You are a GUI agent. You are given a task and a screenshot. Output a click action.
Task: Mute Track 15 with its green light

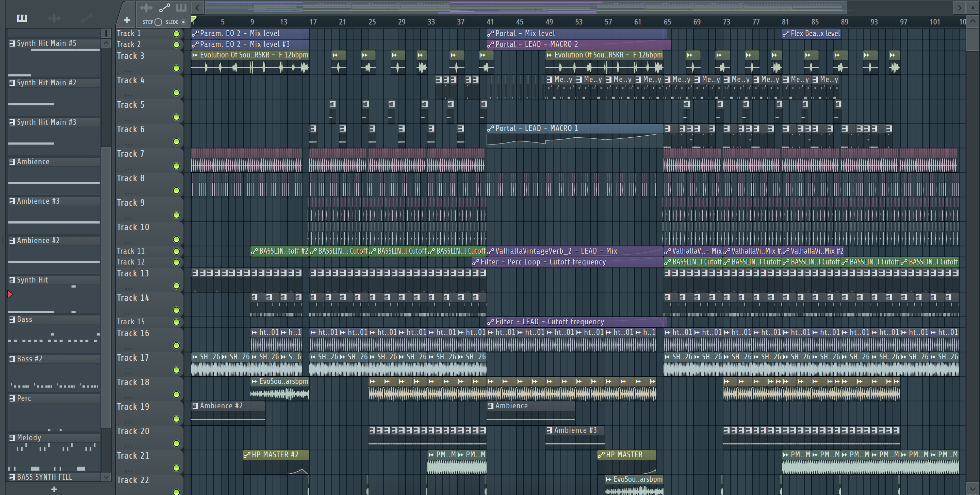[x=176, y=322]
